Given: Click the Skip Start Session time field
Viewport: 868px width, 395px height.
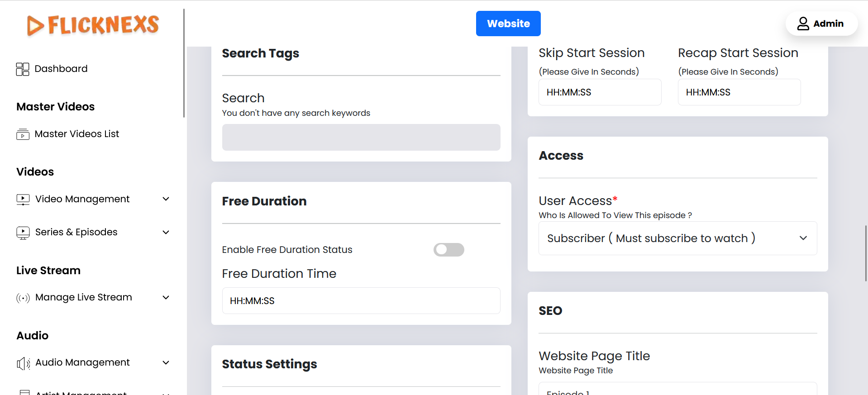Looking at the screenshot, I should (x=600, y=92).
